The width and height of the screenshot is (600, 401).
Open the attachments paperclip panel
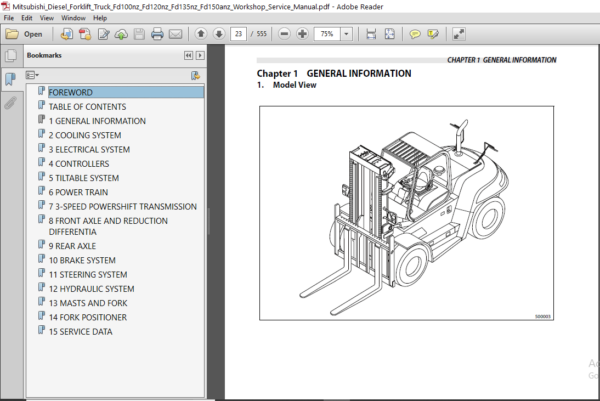point(11,103)
